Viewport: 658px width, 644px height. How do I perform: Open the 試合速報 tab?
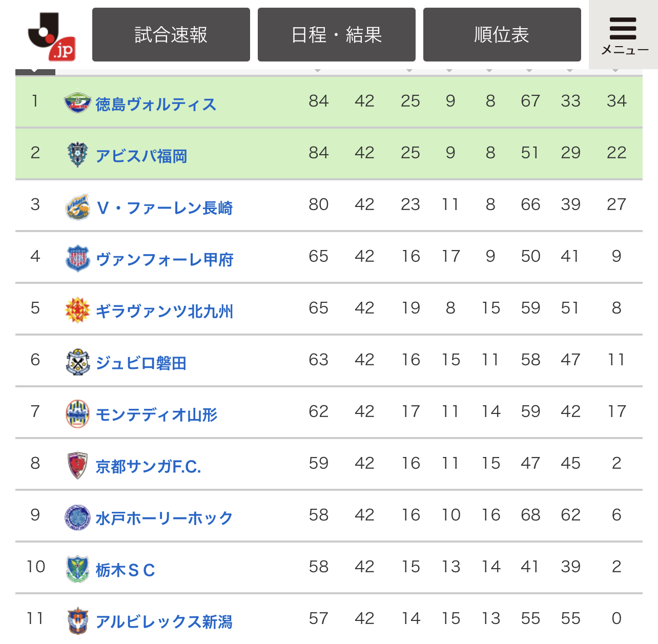(171, 34)
